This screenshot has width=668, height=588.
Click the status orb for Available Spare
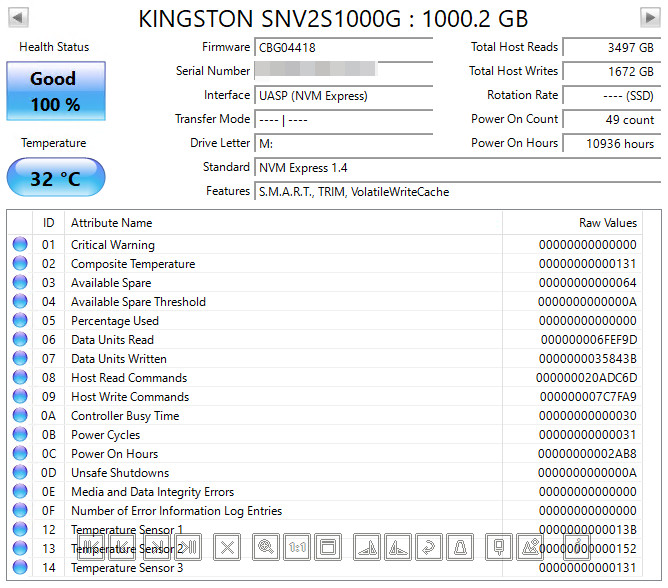coord(20,282)
